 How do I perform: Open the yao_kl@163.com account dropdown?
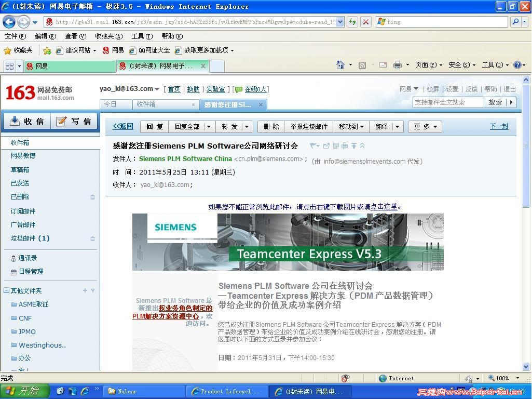click(x=157, y=89)
